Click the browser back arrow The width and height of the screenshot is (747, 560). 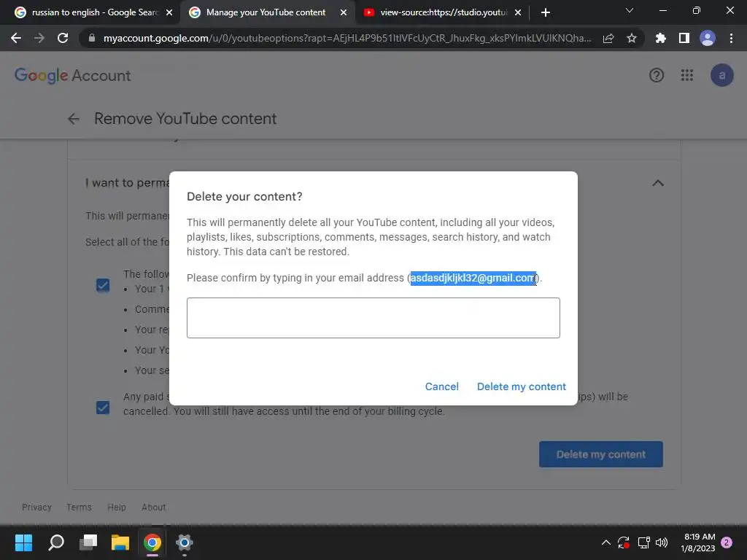pyautogui.click(x=16, y=38)
